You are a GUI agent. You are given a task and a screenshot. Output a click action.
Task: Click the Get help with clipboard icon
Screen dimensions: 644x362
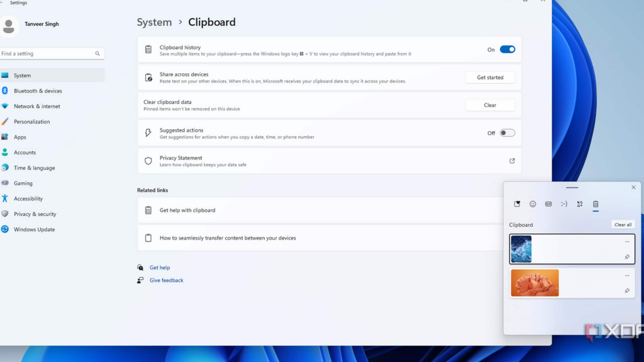(148, 210)
